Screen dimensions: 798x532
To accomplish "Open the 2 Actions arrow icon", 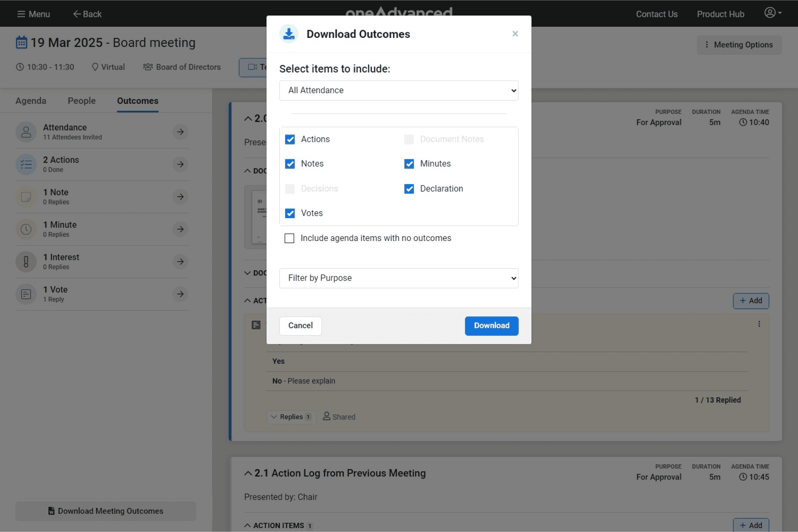I will tap(180, 164).
